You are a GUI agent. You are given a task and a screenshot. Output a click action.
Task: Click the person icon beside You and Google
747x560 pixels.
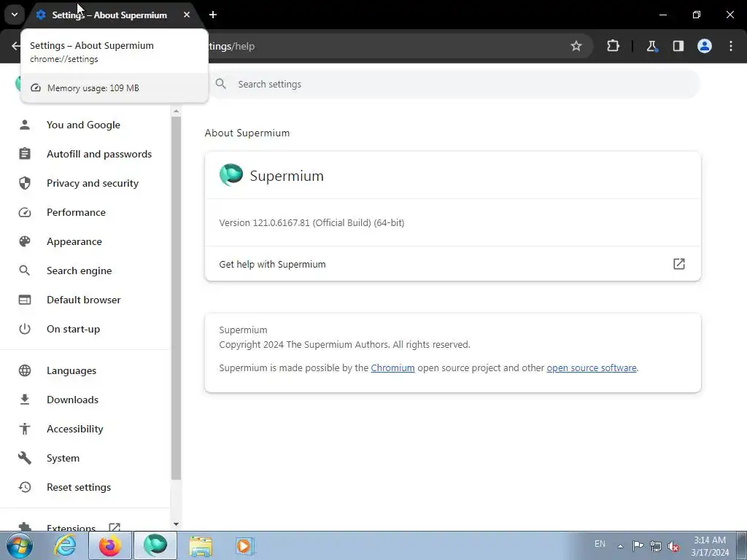(25, 125)
